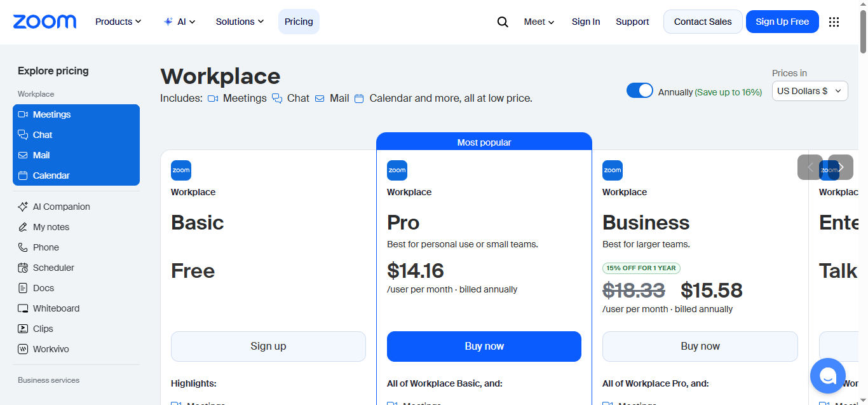Open the US Dollars currency dropdown
This screenshot has width=868, height=405.
pos(810,91)
